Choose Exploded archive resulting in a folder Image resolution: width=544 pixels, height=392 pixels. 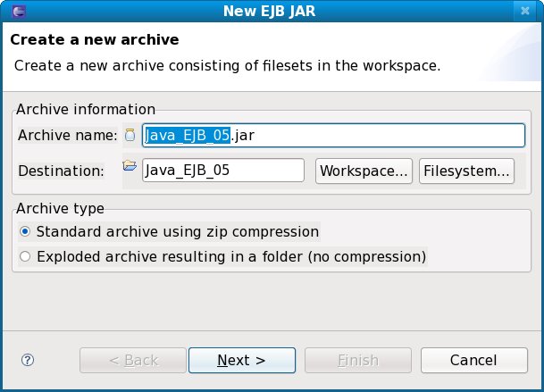25,257
